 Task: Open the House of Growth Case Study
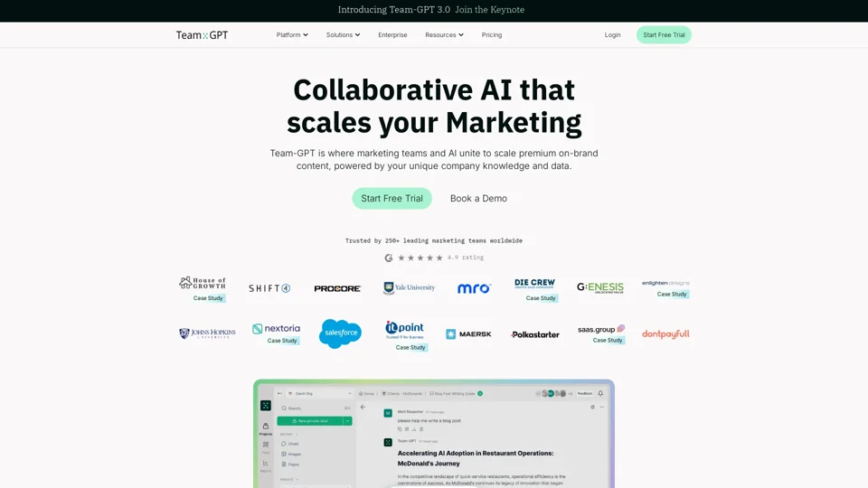tap(208, 298)
